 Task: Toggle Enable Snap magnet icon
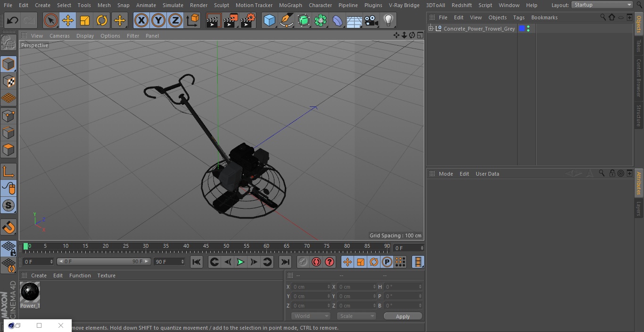tap(8, 227)
